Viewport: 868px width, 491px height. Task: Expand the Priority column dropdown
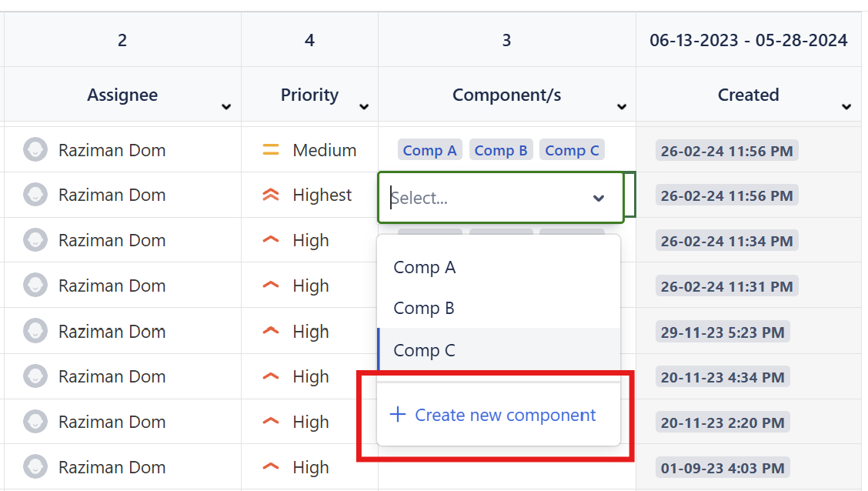(x=363, y=108)
